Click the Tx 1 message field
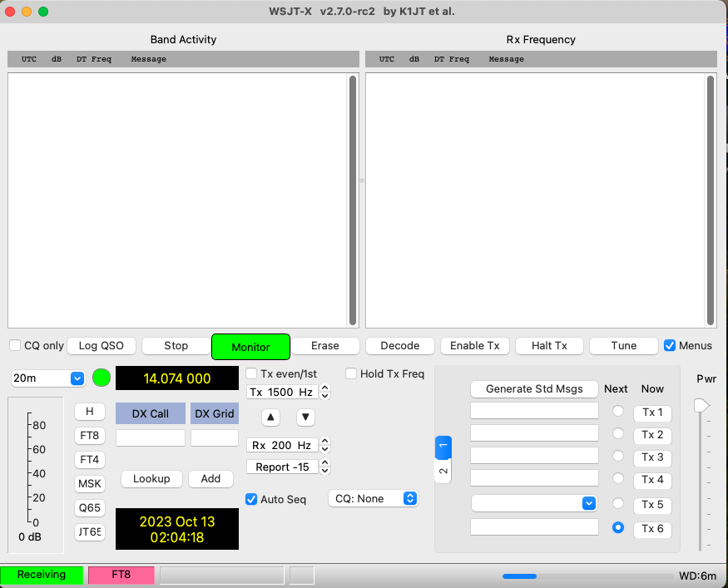This screenshot has height=588, width=728. (534, 411)
